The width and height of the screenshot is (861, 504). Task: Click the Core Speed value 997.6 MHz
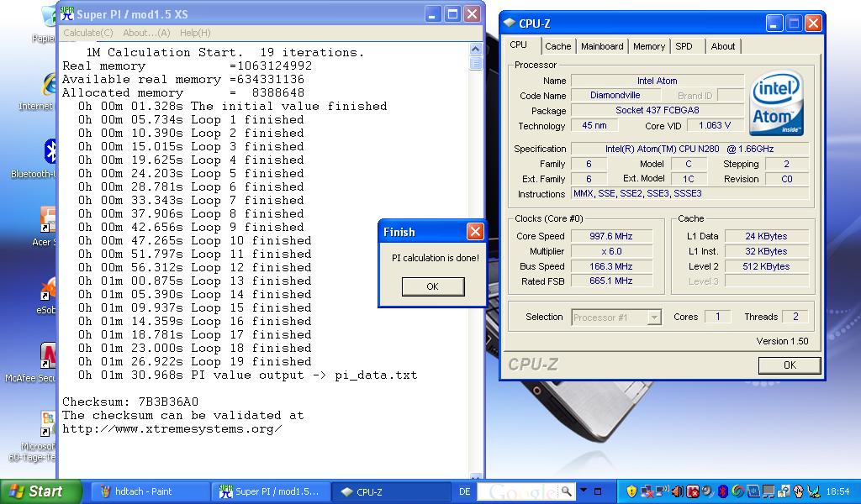tap(611, 236)
